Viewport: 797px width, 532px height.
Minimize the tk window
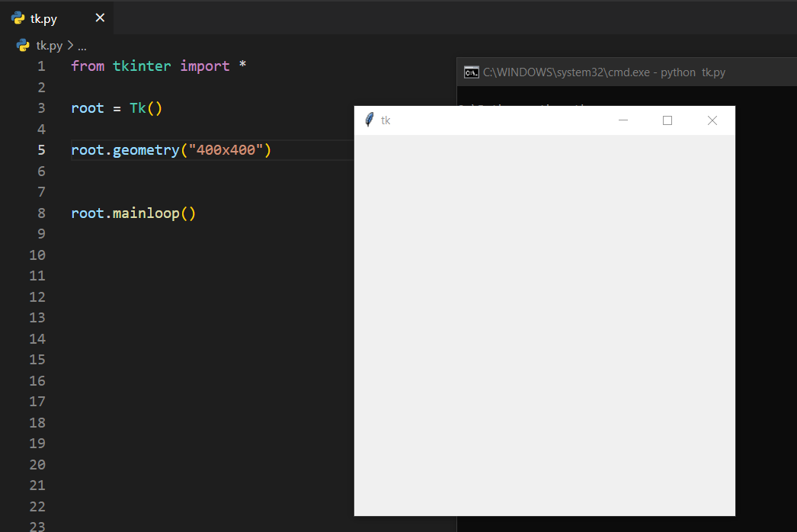(623, 120)
